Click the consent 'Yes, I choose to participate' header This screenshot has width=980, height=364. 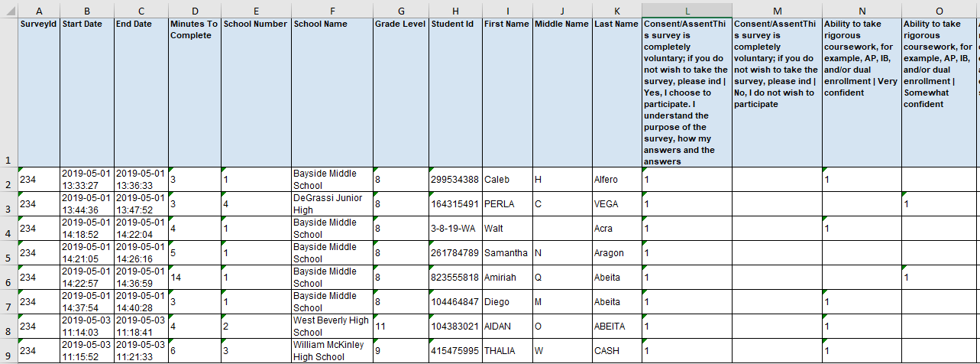[687, 92]
